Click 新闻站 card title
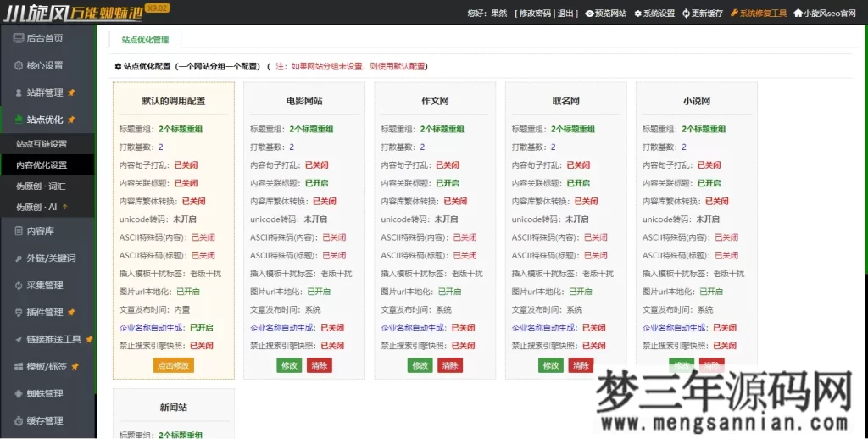The height and width of the screenshot is (439, 868). pyautogui.click(x=173, y=408)
